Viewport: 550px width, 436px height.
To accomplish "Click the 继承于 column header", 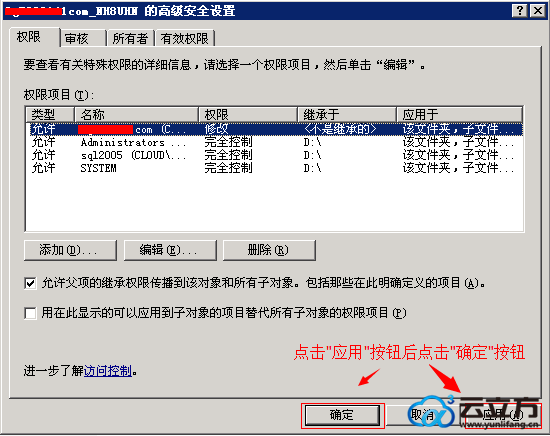I will (347, 114).
